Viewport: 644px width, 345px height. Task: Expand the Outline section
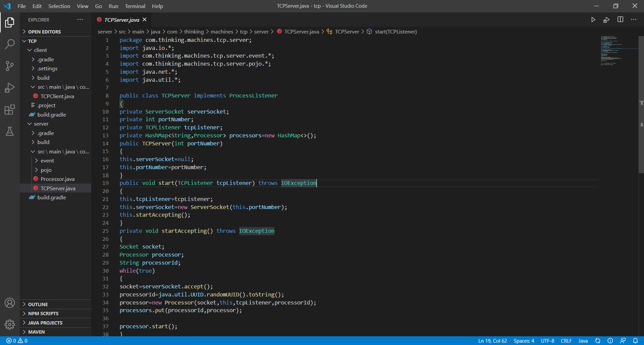click(56, 304)
